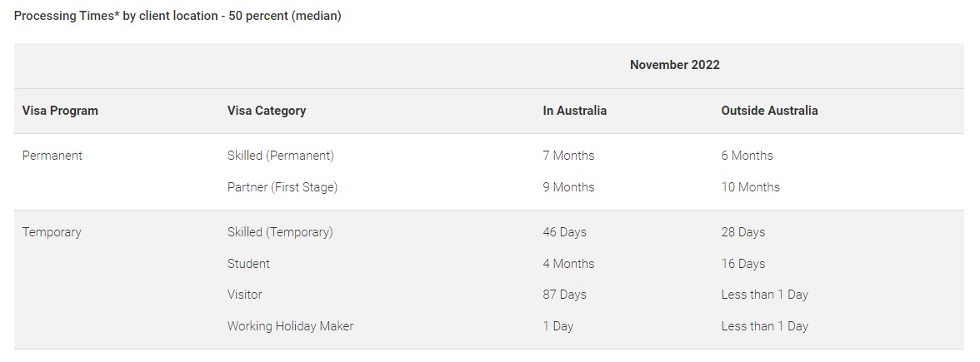Click the Temporary visa program cell

52,232
